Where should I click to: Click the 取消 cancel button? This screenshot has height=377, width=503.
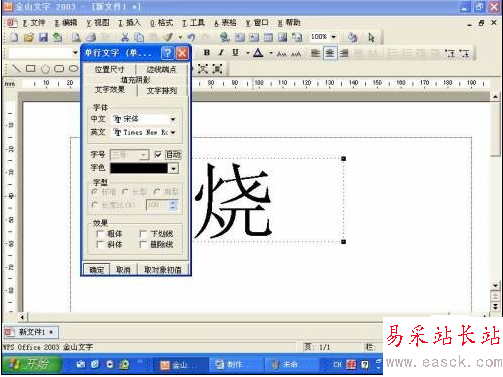coord(123,270)
